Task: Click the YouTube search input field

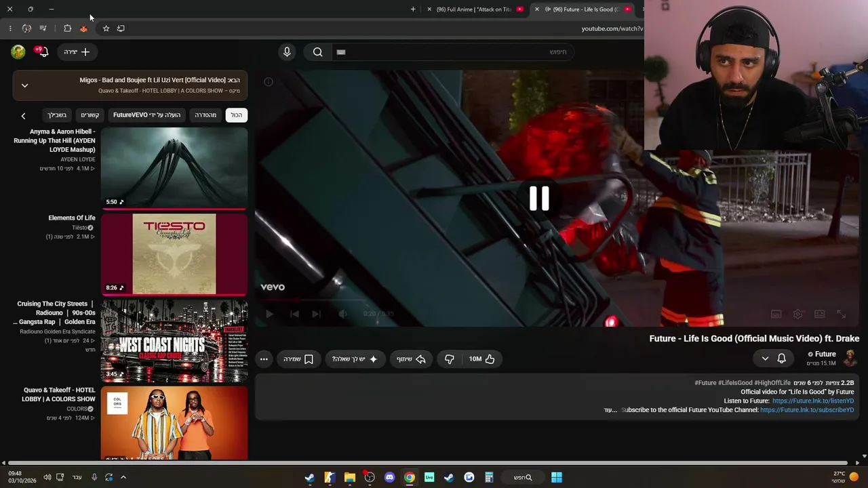Action: (452, 52)
